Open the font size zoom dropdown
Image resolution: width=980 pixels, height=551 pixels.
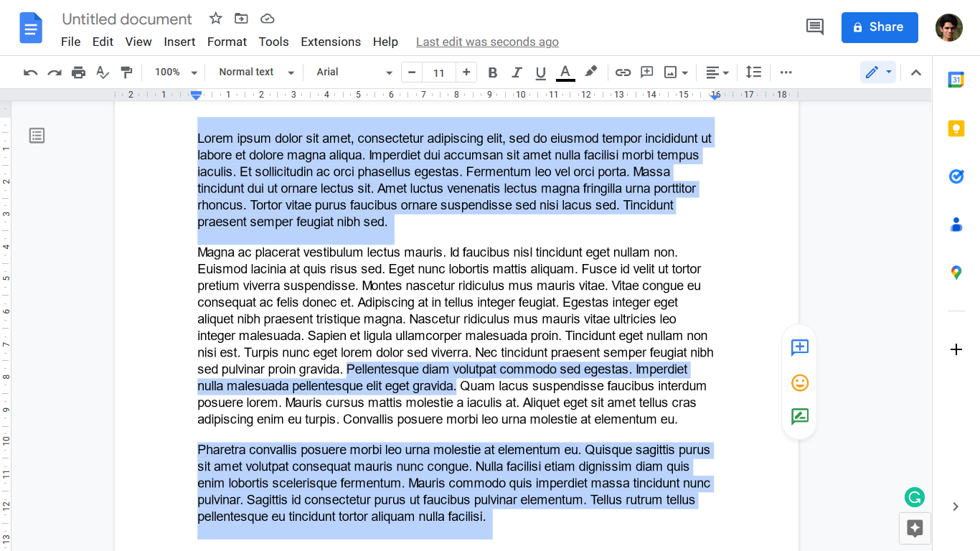175,72
